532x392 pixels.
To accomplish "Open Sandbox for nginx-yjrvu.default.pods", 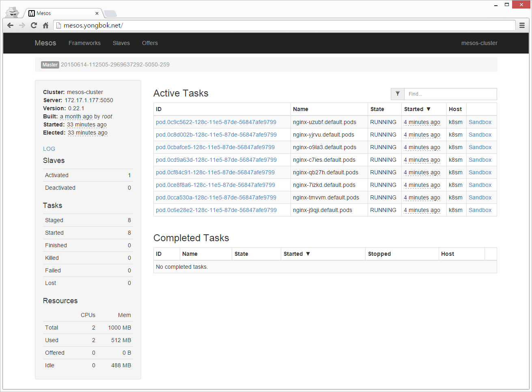I will pyautogui.click(x=480, y=135).
